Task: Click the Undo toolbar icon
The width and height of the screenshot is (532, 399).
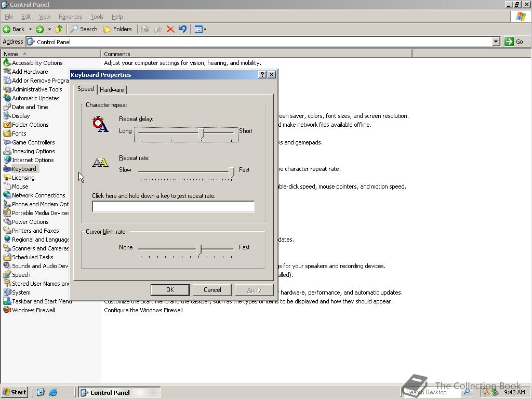Action: tap(182, 29)
